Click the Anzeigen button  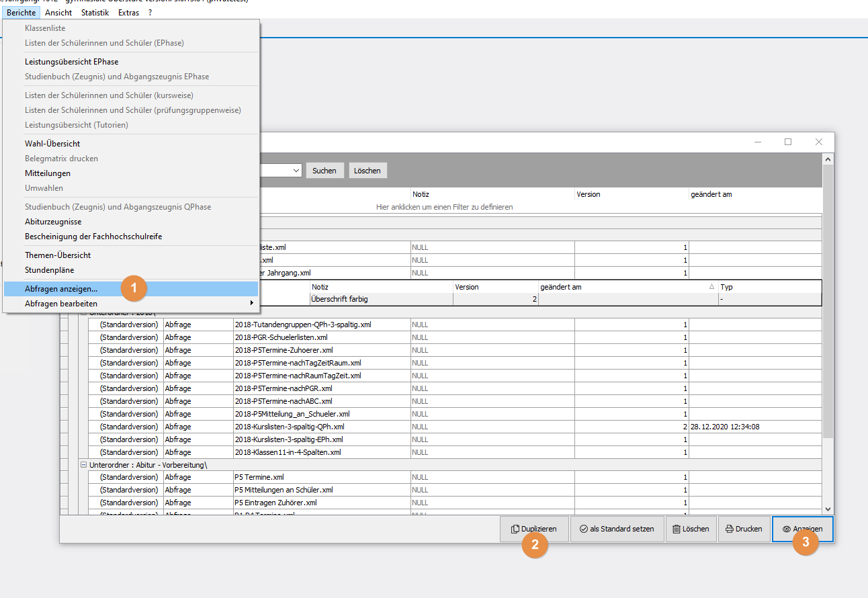tap(803, 529)
